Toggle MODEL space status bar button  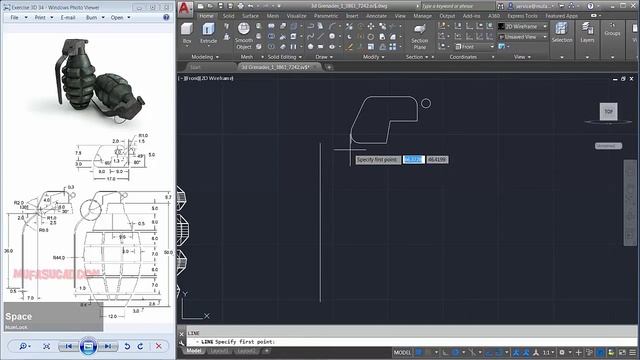pos(402,352)
